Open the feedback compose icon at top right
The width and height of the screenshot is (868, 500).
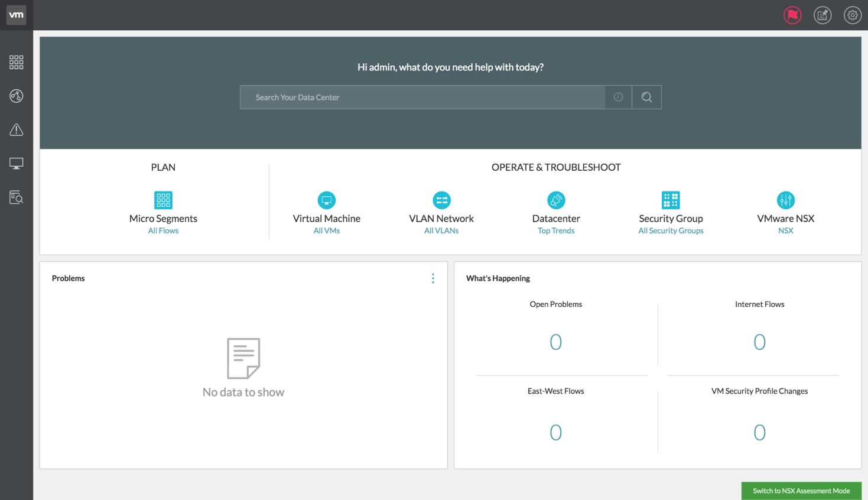[x=822, y=15]
